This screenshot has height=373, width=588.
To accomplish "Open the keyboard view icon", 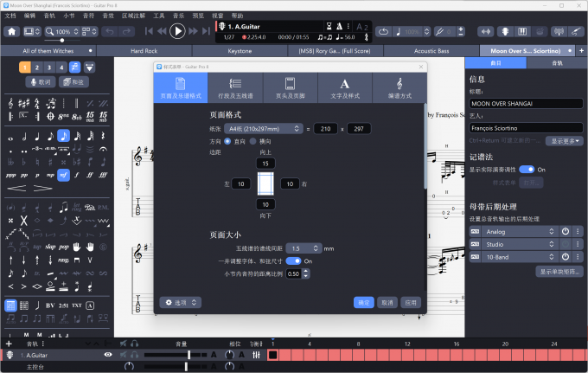I will [522, 31].
